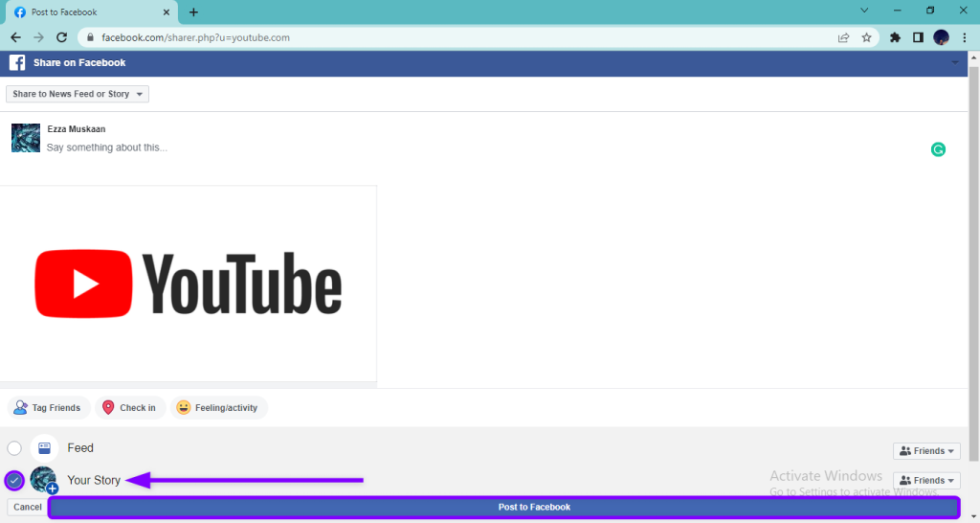
Task: Open the Chrome extensions puzzle icon
Action: click(x=895, y=38)
